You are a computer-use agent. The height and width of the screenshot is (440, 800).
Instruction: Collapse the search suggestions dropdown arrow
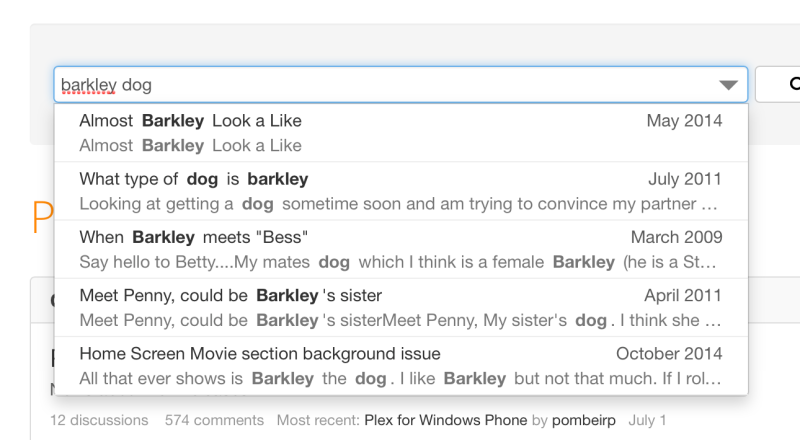[x=727, y=85]
